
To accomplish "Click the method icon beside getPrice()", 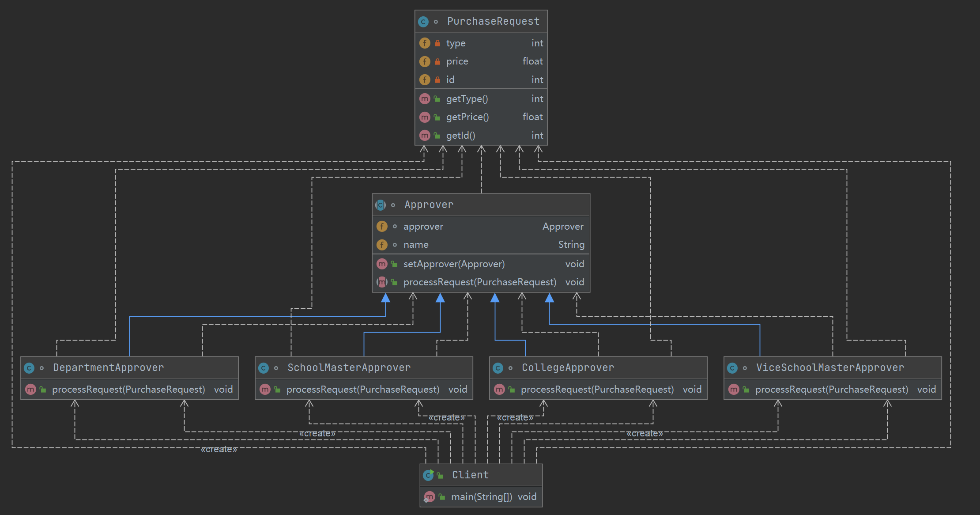I will point(424,117).
